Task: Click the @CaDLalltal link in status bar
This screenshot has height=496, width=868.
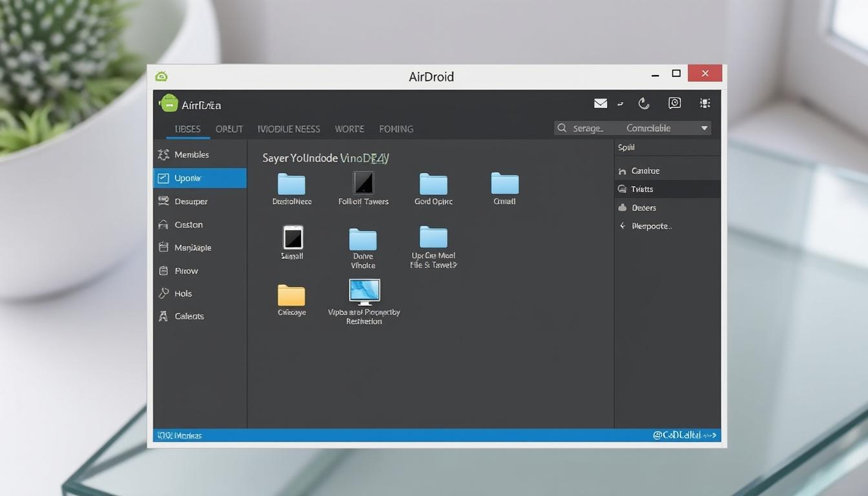Action: coord(684,436)
